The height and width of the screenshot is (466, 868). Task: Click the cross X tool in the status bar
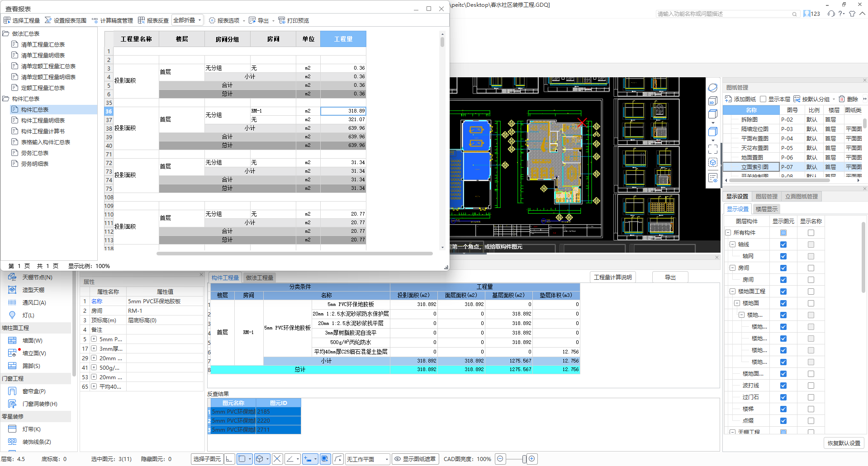point(277,459)
